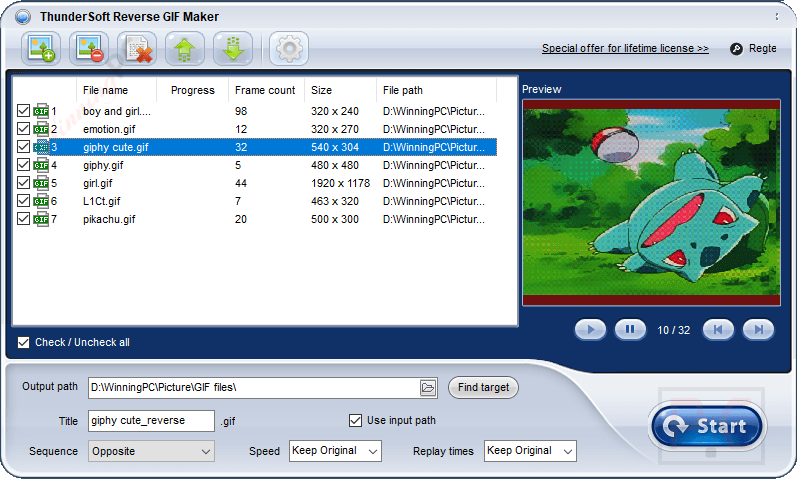The width and height of the screenshot is (797, 479).
Task: Open Special offer for lifetime license link
Action: (625, 48)
